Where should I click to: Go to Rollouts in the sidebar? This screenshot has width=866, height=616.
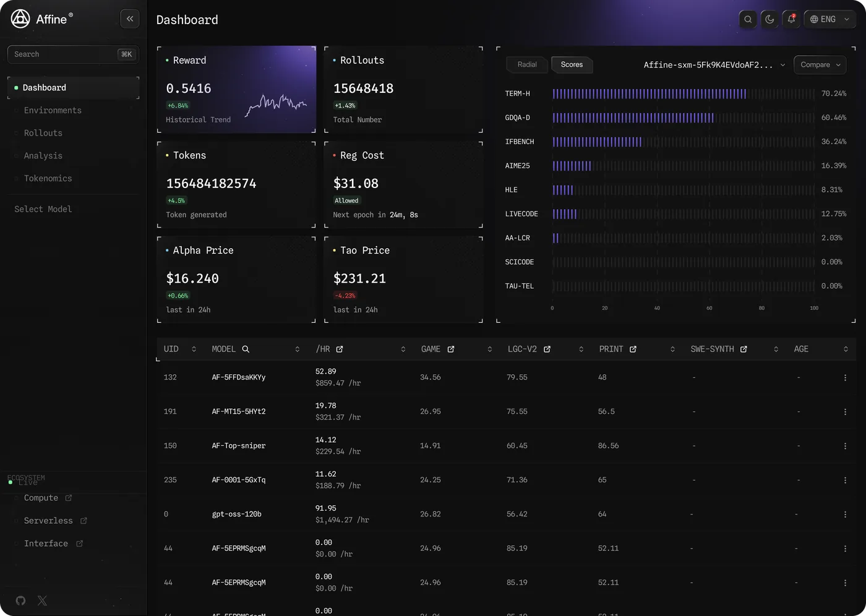coord(43,133)
